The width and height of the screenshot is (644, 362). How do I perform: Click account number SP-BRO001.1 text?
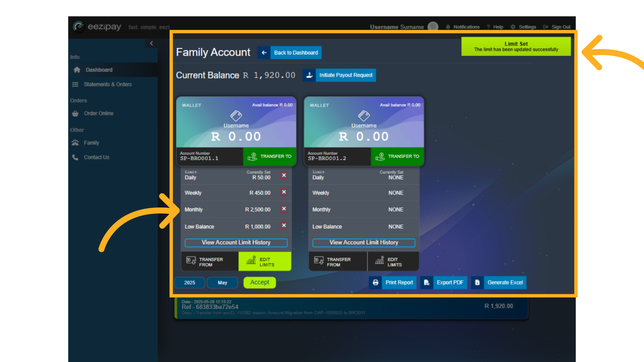(x=199, y=159)
